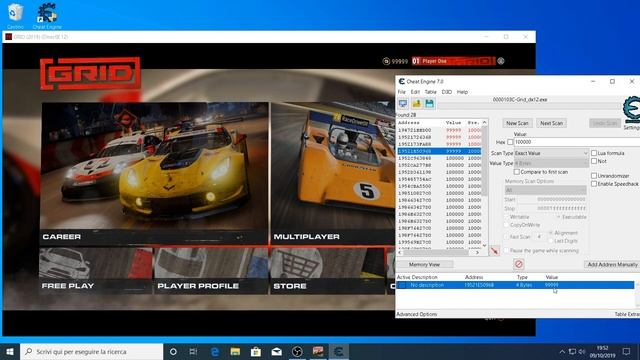Click the scan progress bar

point(529,106)
